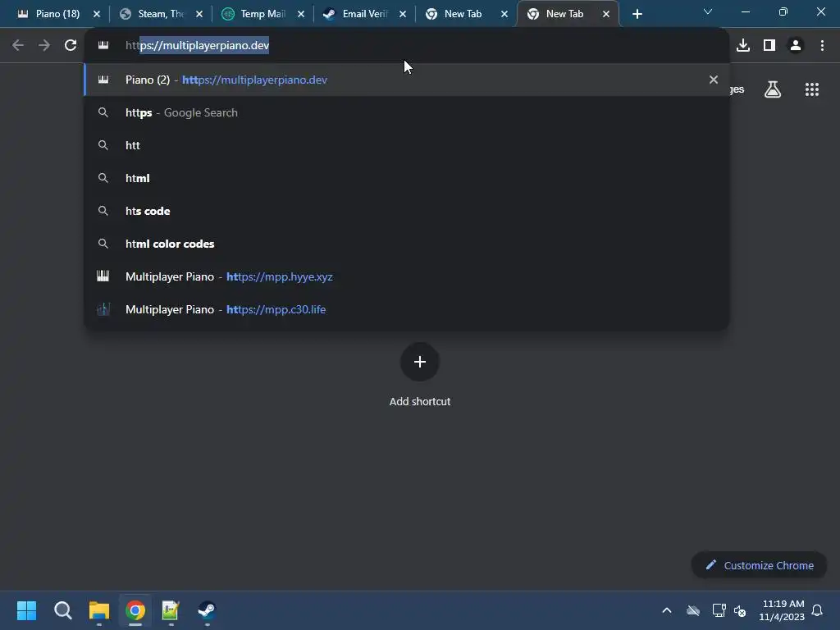The width and height of the screenshot is (840, 630).
Task: Close the active New Tab
Action: click(606, 14)
